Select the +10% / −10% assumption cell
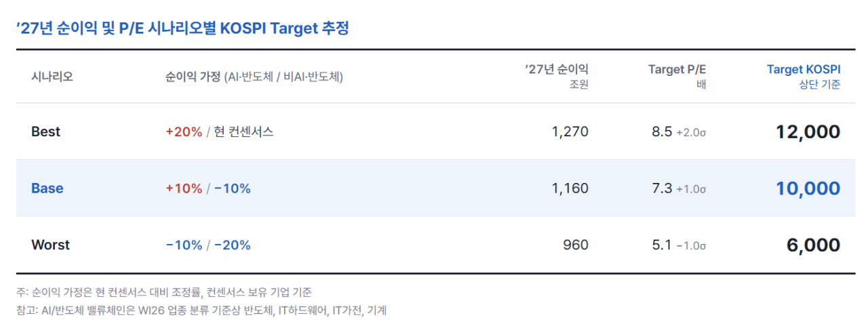 pos(208,188)
